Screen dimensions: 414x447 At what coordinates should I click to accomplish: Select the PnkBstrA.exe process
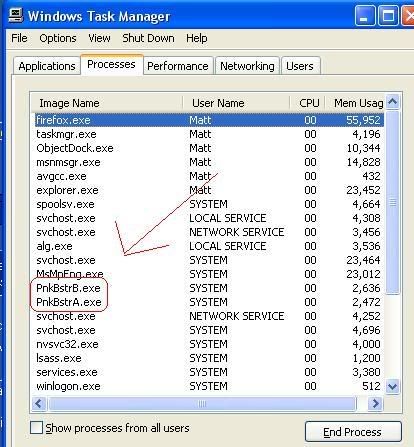coord(209,302)
